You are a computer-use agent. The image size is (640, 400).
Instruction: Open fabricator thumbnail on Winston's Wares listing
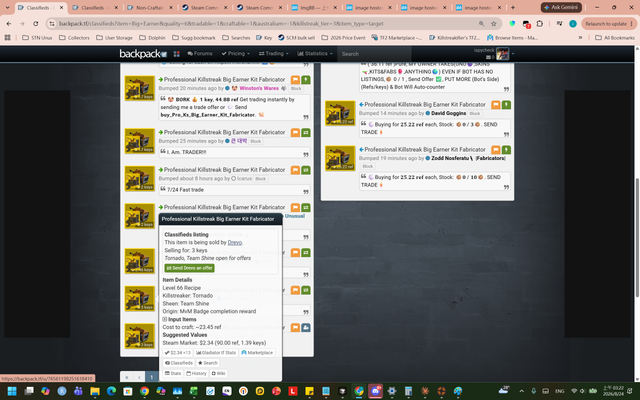pyautogui.click(x=140, y=88)
